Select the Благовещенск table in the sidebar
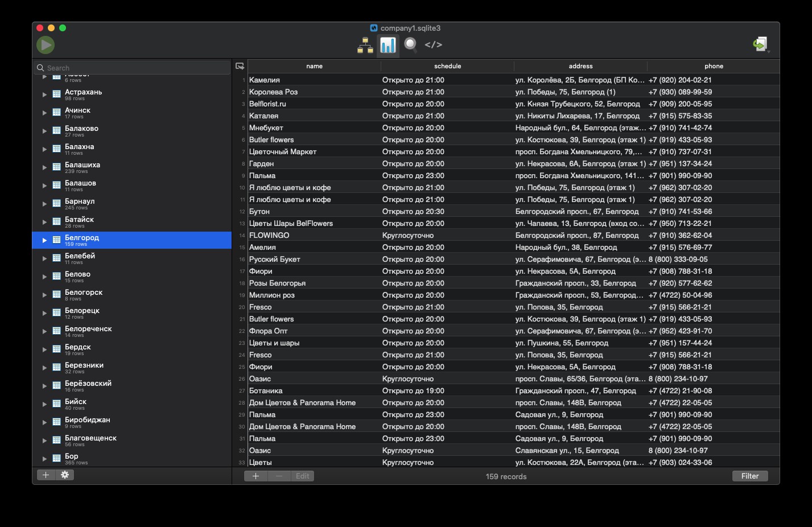The width and height of the screenshot is (812, 527). coord(132,440)
